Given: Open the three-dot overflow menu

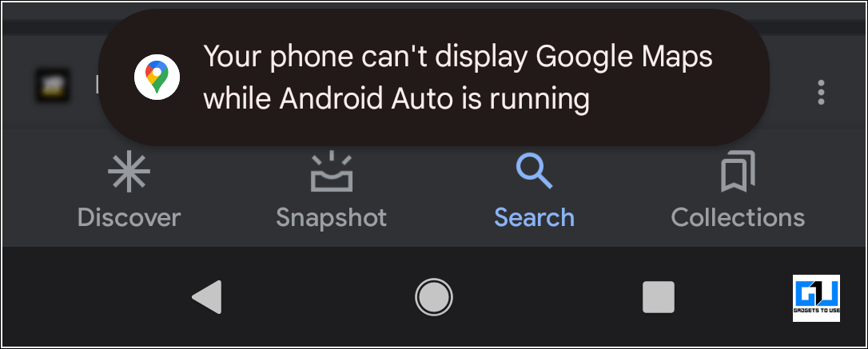Looking at the screenshot, I should (821, 93).
